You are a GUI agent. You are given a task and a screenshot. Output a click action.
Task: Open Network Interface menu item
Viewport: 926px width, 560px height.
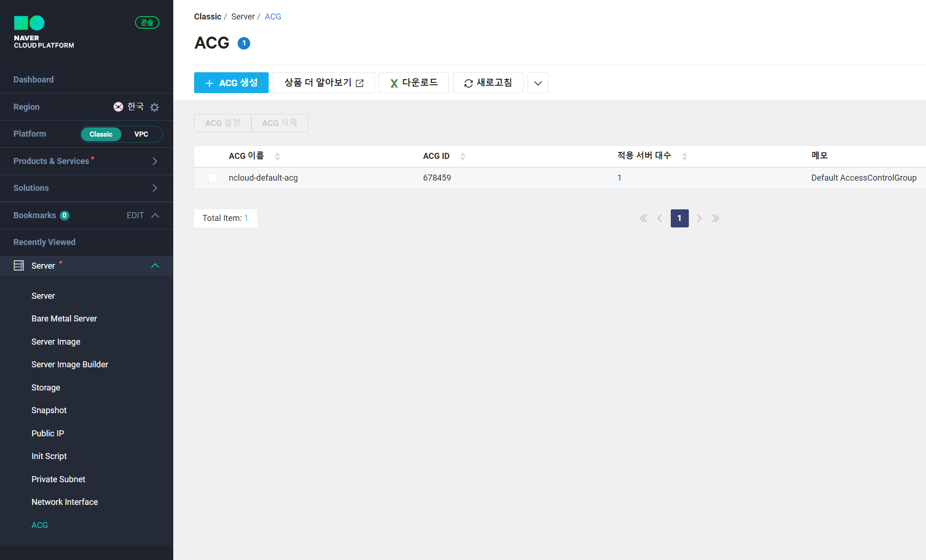tap(64, 502)
